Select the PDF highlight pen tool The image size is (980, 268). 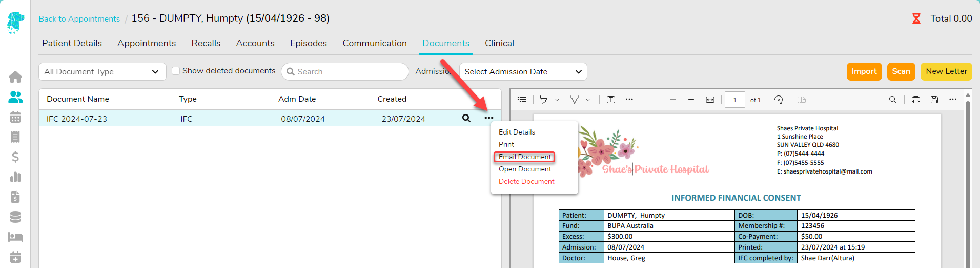tap(544, 100)
